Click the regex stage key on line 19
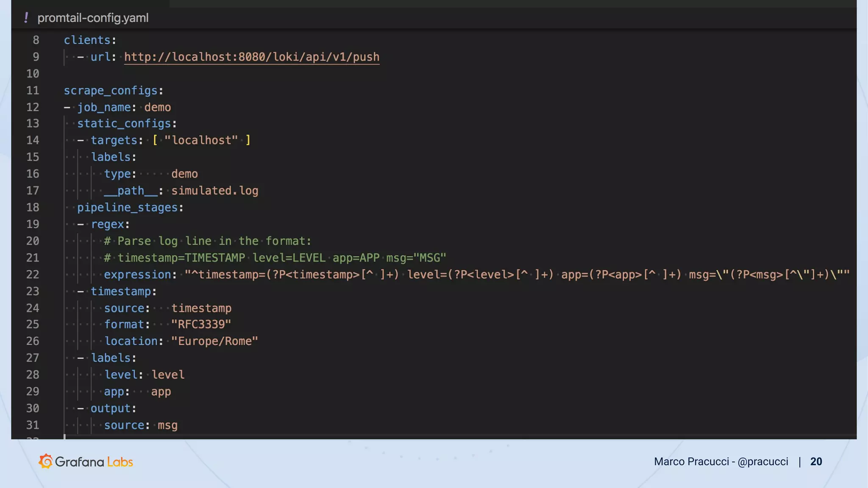The height and width of the screenshot is (488, 868). tap(107, 224)
